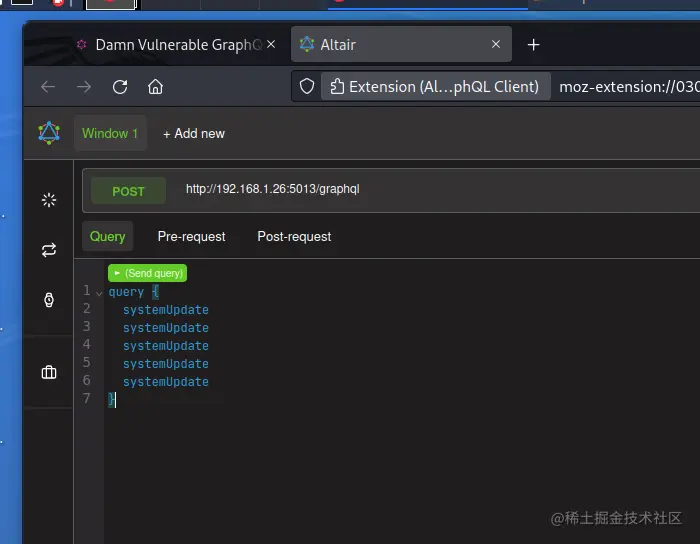Click the POST method button
The width and height of the screenshot is (700, 544).
(x=128, y=191)
